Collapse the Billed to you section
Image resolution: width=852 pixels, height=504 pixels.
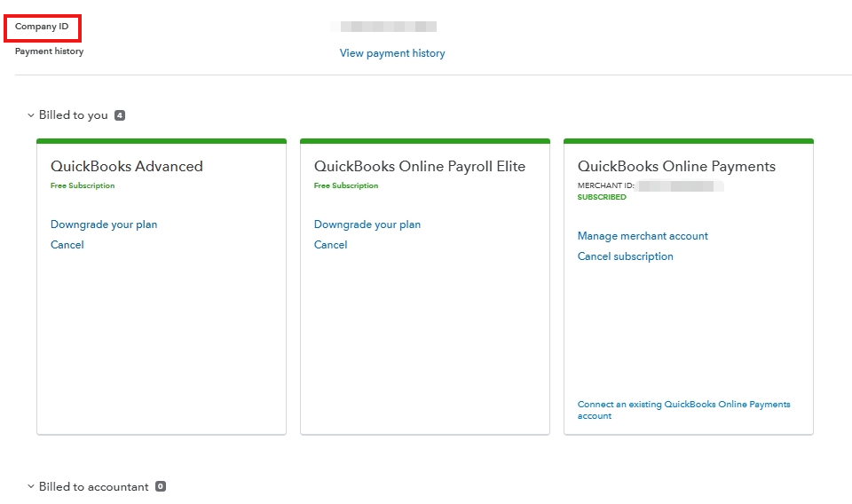(31, 115)
